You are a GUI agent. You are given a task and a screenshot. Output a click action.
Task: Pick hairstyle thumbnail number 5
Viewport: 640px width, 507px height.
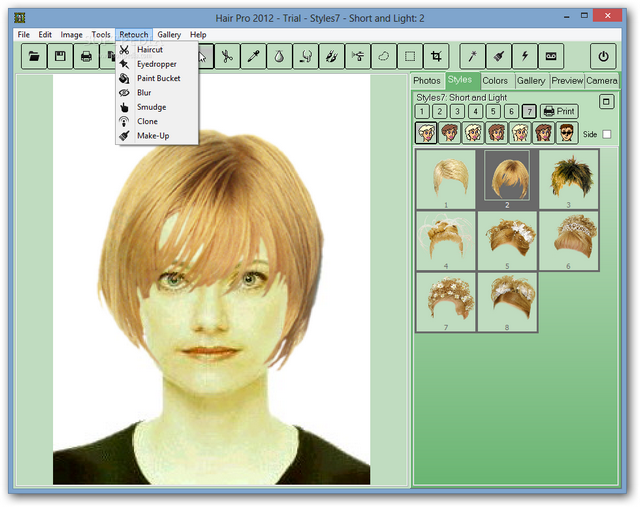click(508, 240)
